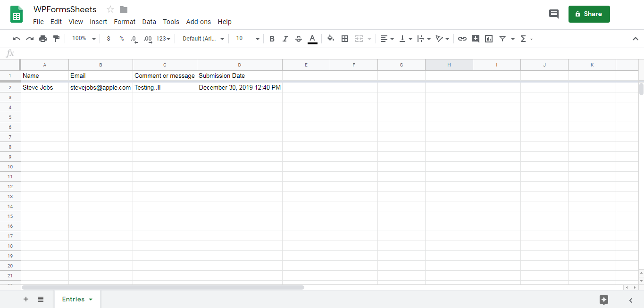Open the Explore button icon

tap(604, 300)
